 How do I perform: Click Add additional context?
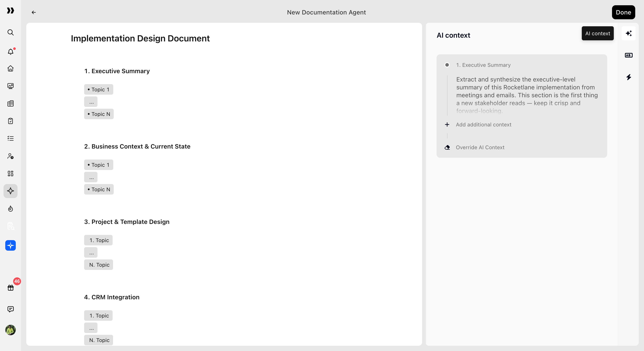(x=483, y=124)
